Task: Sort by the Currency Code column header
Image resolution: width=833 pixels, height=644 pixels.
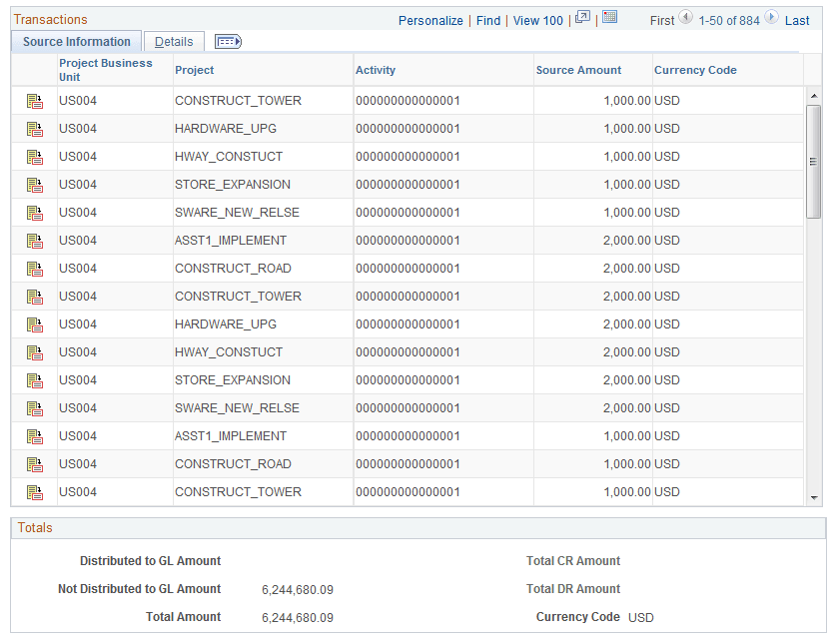Action: click(695, 70)
